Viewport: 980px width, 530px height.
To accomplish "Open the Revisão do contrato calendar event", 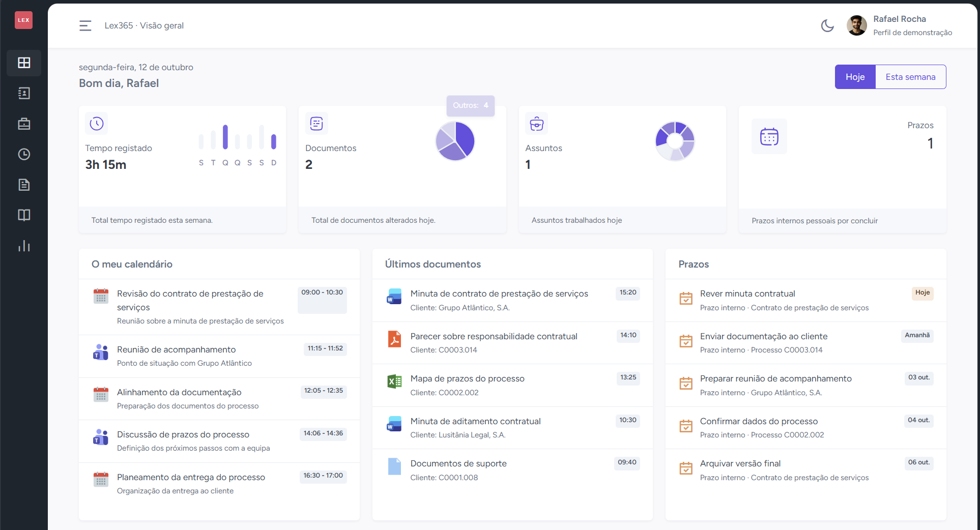I will pos(219,307).
